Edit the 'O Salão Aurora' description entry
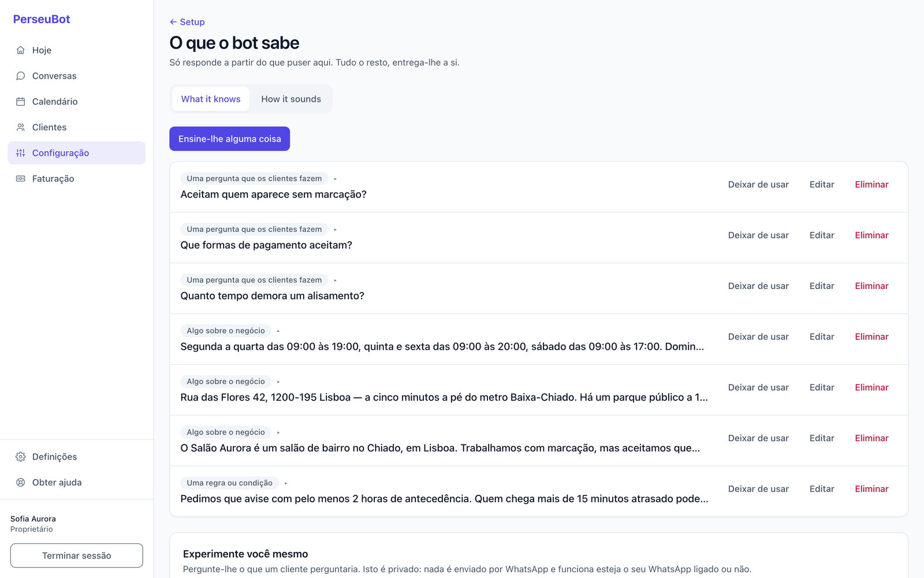Viewport: 924px width, 578px height. [822, 438]
